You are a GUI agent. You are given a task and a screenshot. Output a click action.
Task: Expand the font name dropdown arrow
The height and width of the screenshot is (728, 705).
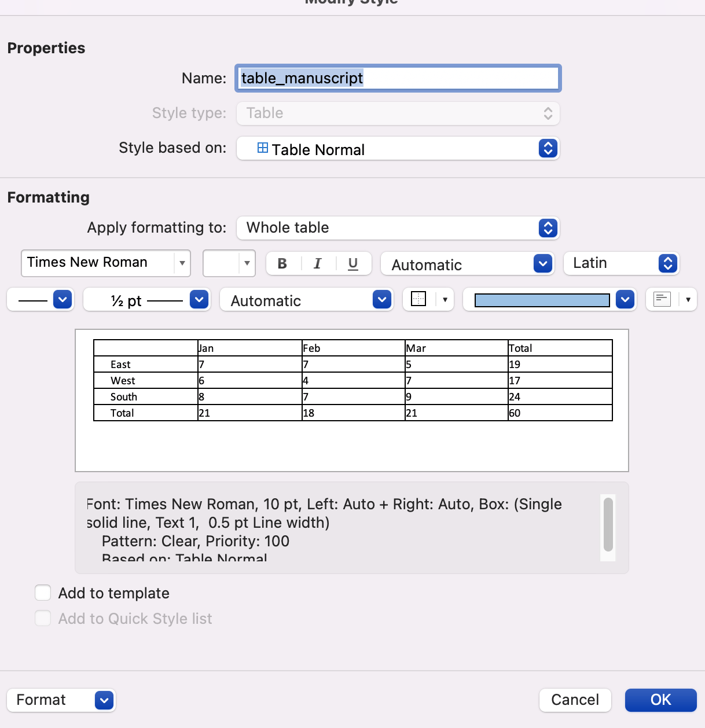[x=182, y=263]
